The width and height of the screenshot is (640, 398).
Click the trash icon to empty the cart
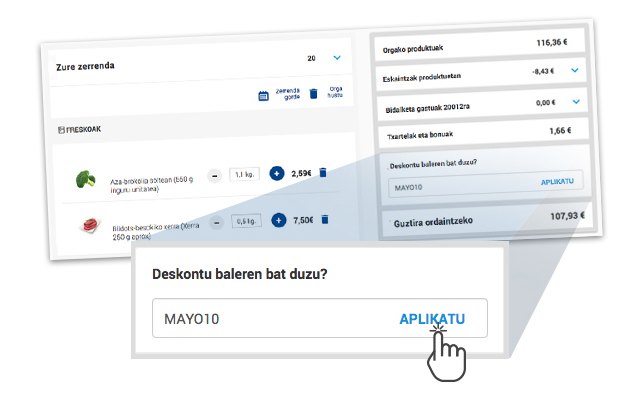coord(313,93)
